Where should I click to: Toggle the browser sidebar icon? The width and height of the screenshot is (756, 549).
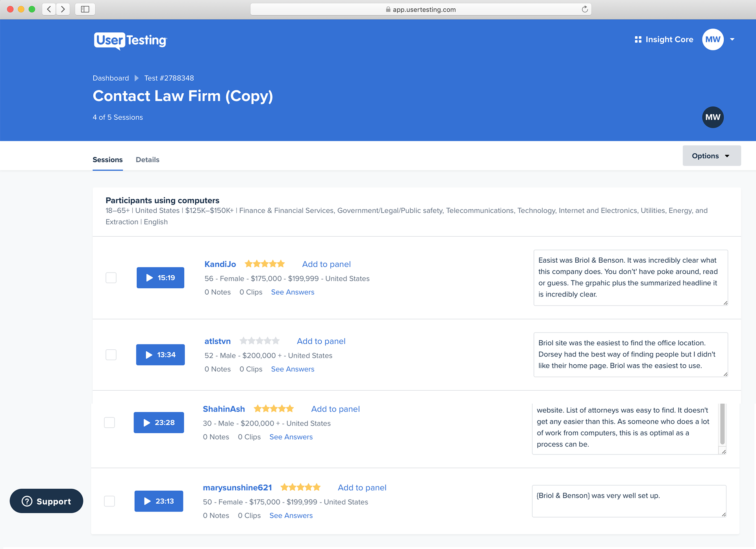[85, 9]
